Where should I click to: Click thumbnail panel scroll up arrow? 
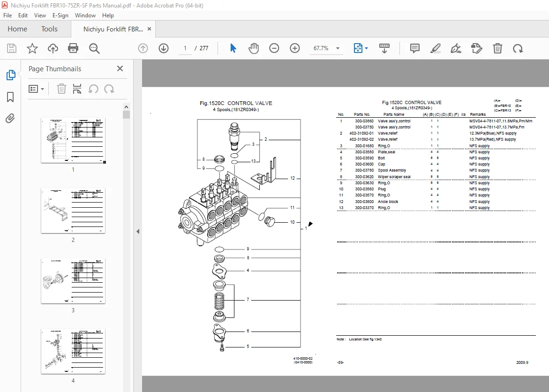(127, 107)
